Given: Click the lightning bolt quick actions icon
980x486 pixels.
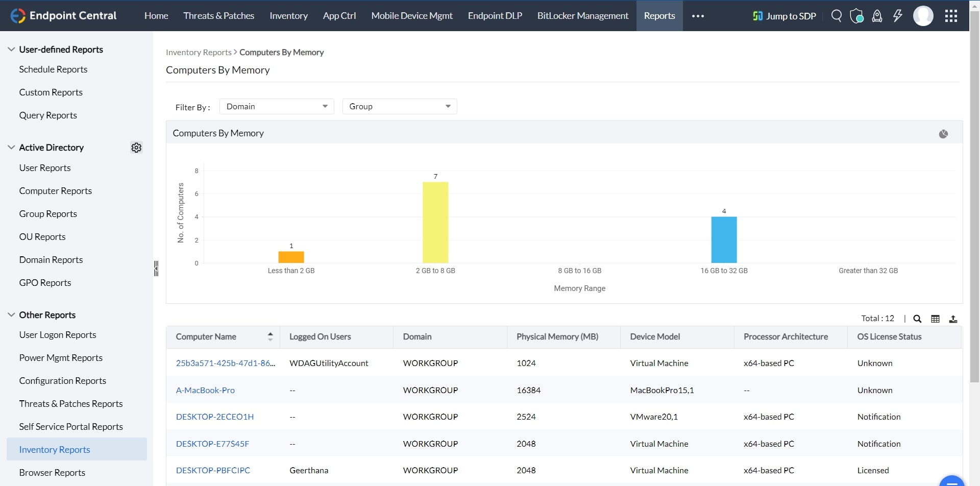Looking at the screenshot, I should point(897,16).
